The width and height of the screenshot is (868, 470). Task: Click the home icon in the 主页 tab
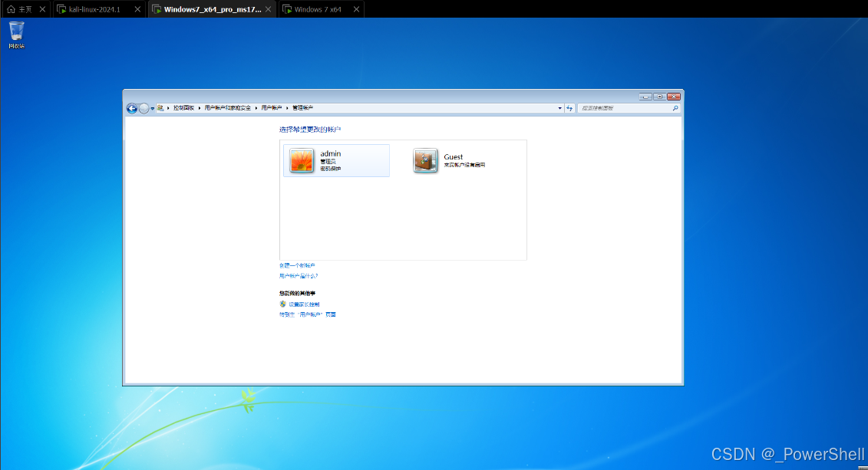(11, 9)
